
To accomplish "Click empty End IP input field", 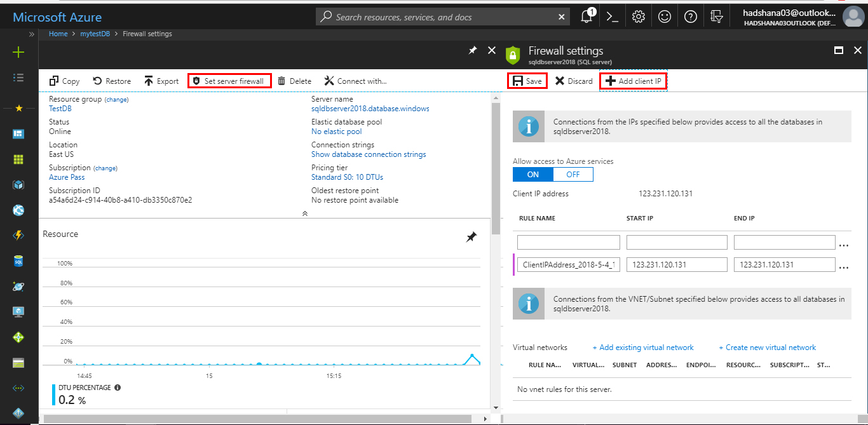I will pyautogui.click(x=784, y=242).
